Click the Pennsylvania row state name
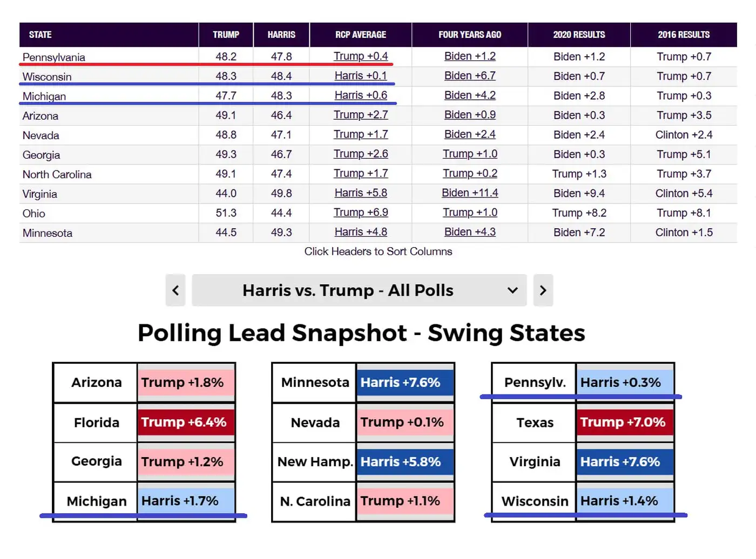 tap(54, 57)
